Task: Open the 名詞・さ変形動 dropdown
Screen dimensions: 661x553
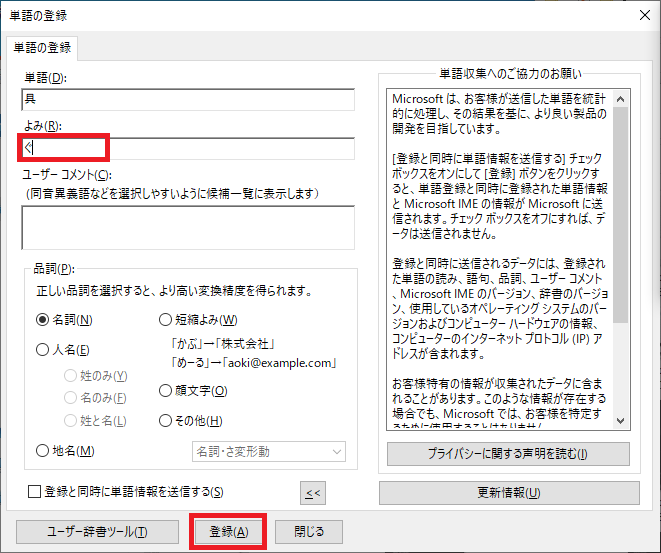Action: (x=269, y=452)
